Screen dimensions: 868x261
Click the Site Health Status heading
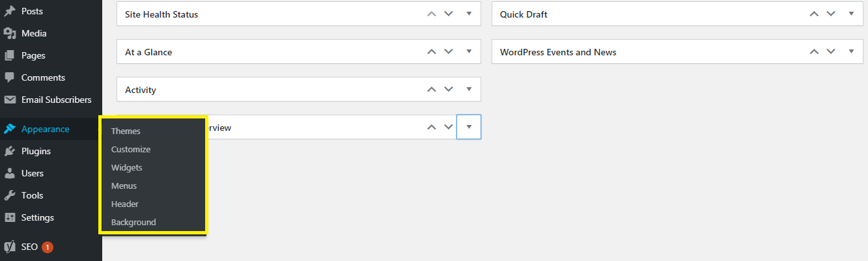(161, 14)
